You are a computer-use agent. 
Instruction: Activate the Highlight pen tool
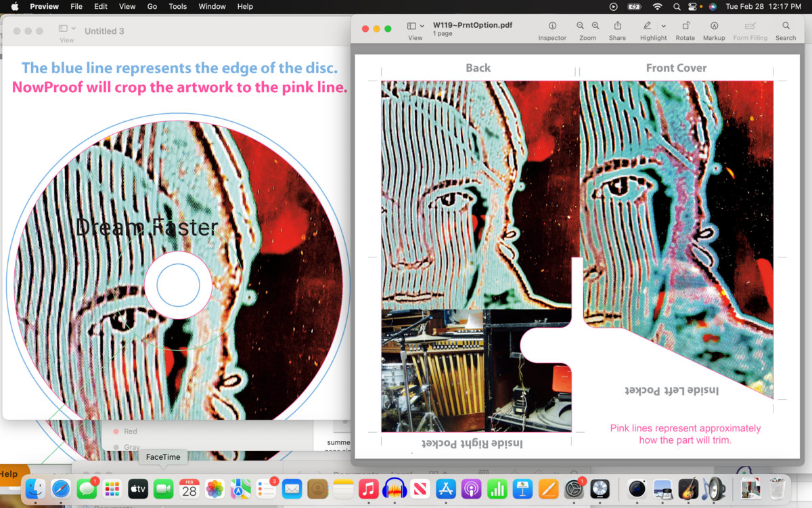point(648,26)
